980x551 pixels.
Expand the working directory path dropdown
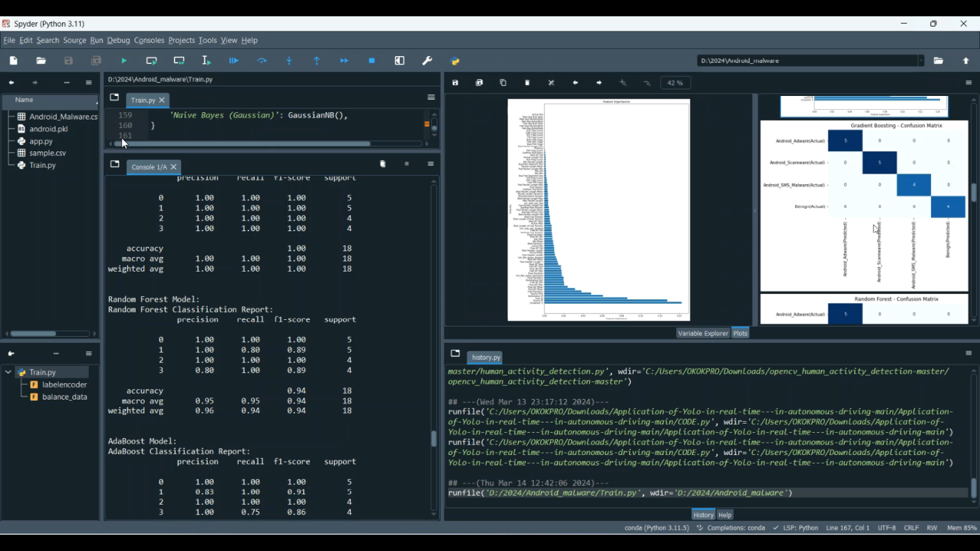coord(921,61)
